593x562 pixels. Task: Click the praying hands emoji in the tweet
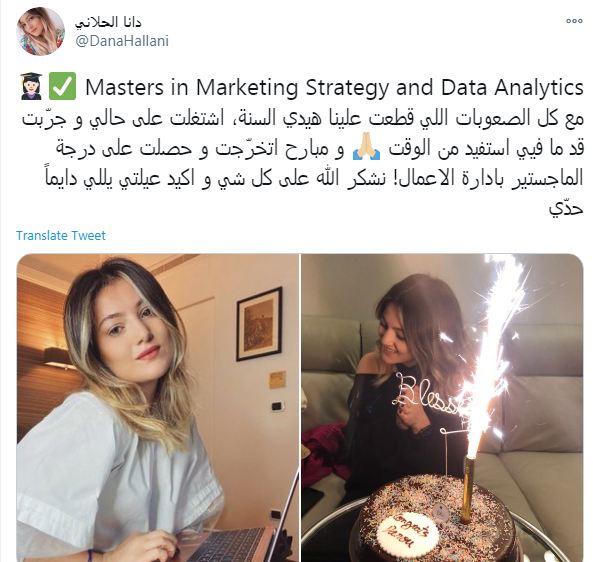366,150
